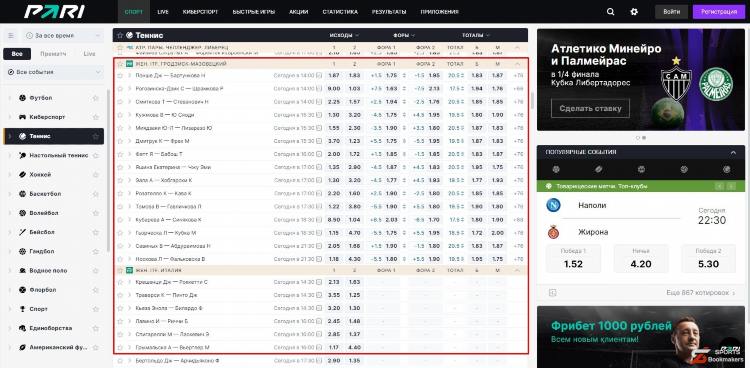
Task: Open +66 markets for Рогозинска-Дзик С match
Action: 518,89
